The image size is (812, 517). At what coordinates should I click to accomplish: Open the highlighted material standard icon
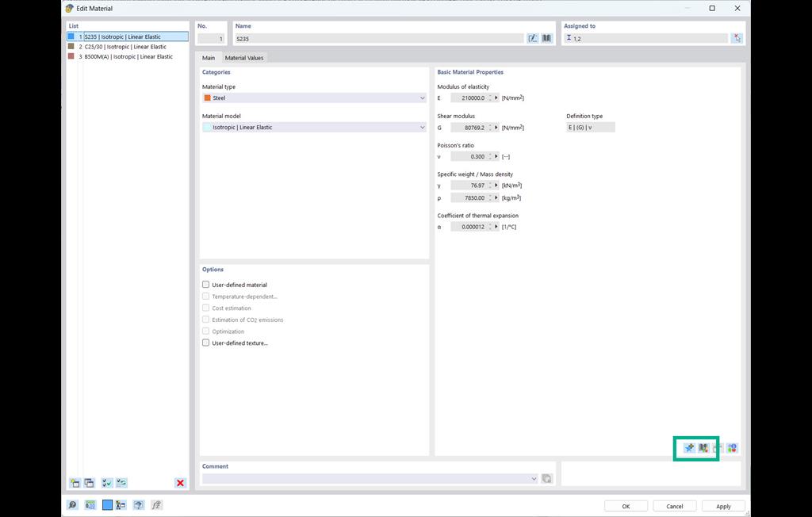[x=703, y=448]
